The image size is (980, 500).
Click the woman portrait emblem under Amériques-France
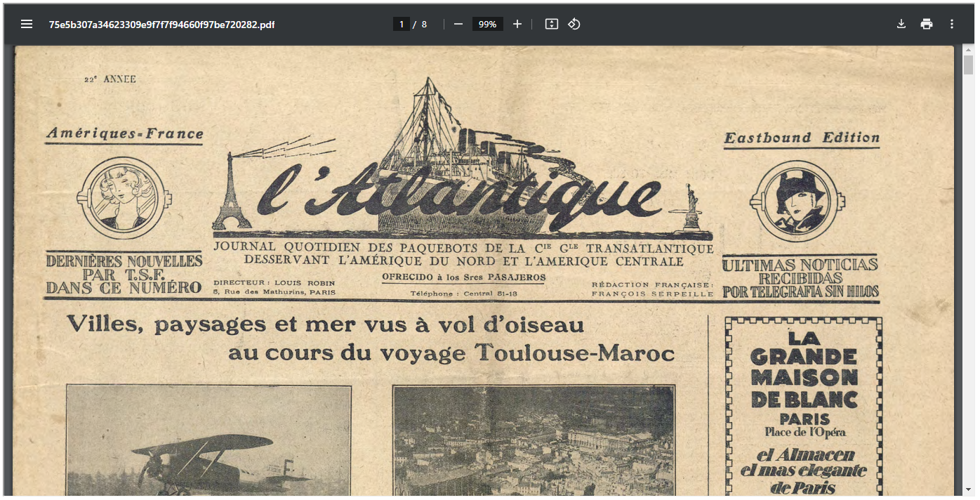pyautogui.click(x=124, y=198)
